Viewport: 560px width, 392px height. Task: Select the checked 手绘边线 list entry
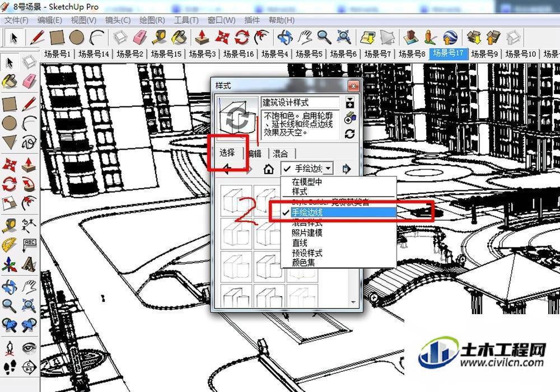point(339,212)
